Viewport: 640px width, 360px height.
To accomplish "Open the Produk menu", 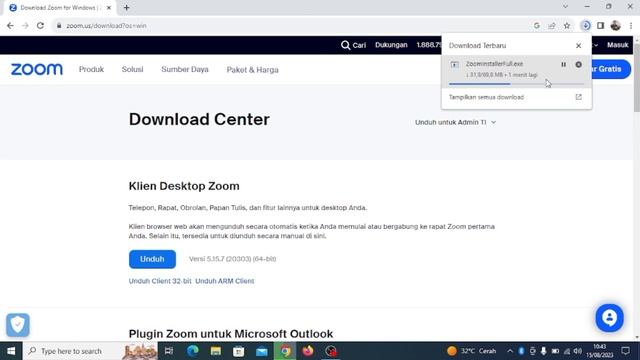I will point(91,69).
